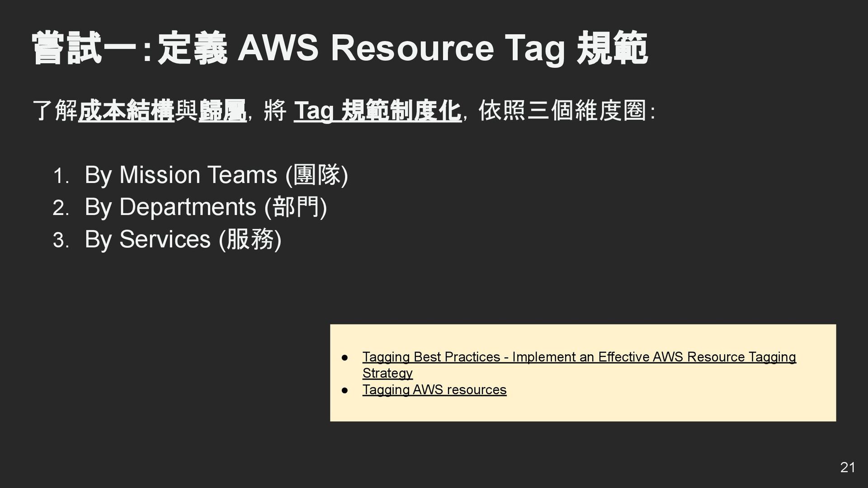The image size is (868, 488).
Task: Open the Tagging Best Practices link
Action: coord(579,365)
